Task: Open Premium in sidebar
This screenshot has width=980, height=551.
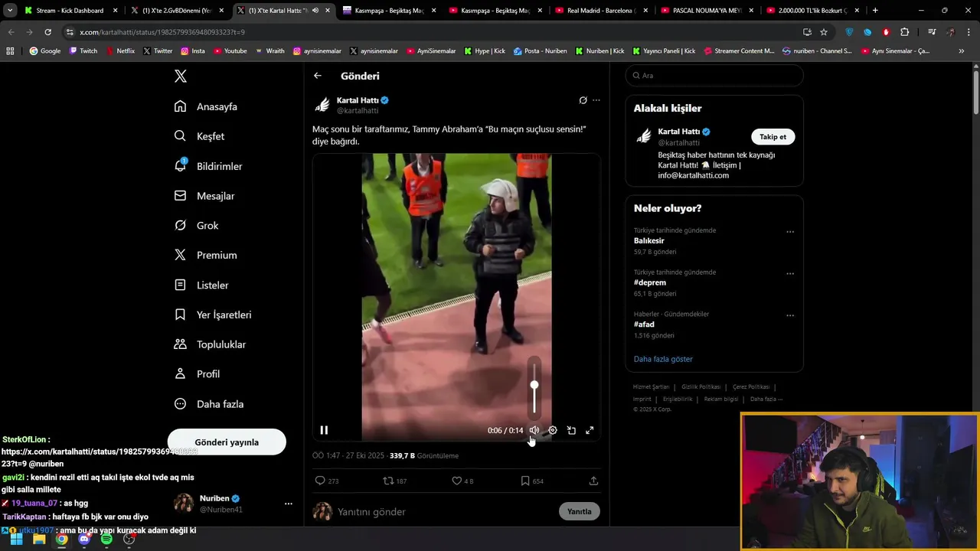Action: 205,255
